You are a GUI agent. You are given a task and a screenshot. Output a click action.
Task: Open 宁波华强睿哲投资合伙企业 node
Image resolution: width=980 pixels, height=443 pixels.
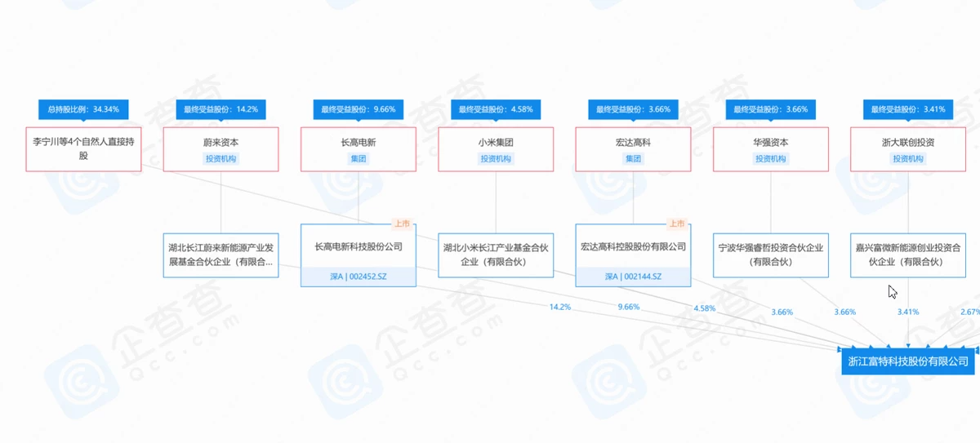[770, 255]
